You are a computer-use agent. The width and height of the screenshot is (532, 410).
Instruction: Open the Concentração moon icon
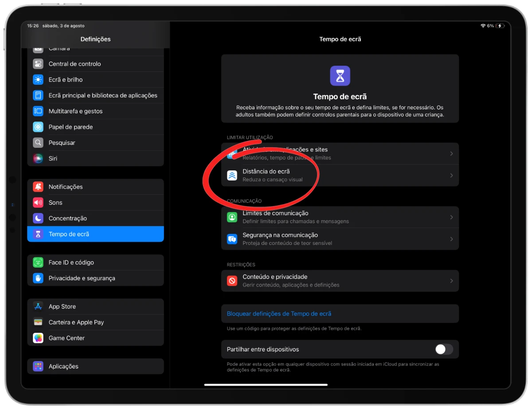click(x=38, y=218)
